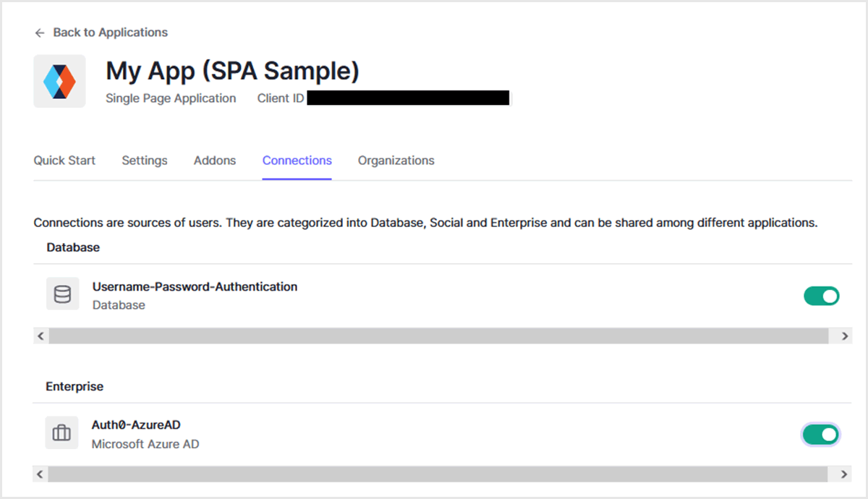Click the right arrow of Database scrollbar
The height and width of the screenshot is (499, 868).
tap(845, 336)
